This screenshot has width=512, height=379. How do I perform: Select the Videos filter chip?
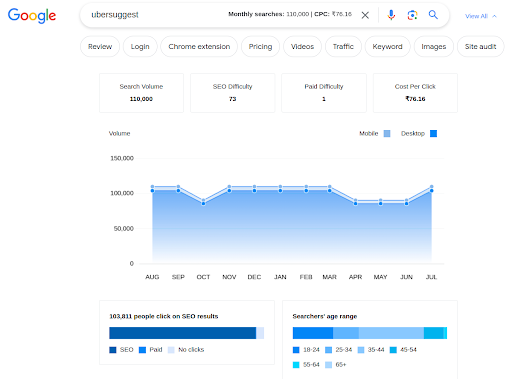click(x=302, y=47)
